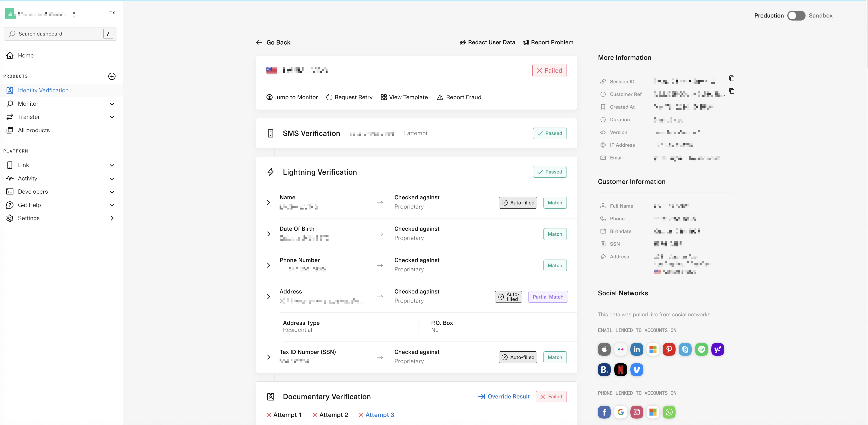Expand the Monitor sidebar menu
This screenshot has width=868, height=425.
[112, 104]
